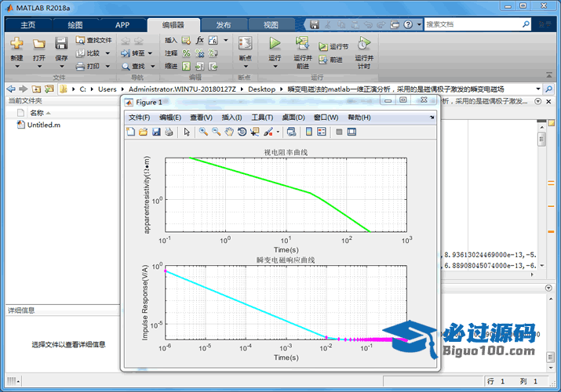
Task: Select the Zoom Out tool in Figure 1
Action: tap(216, 132)
